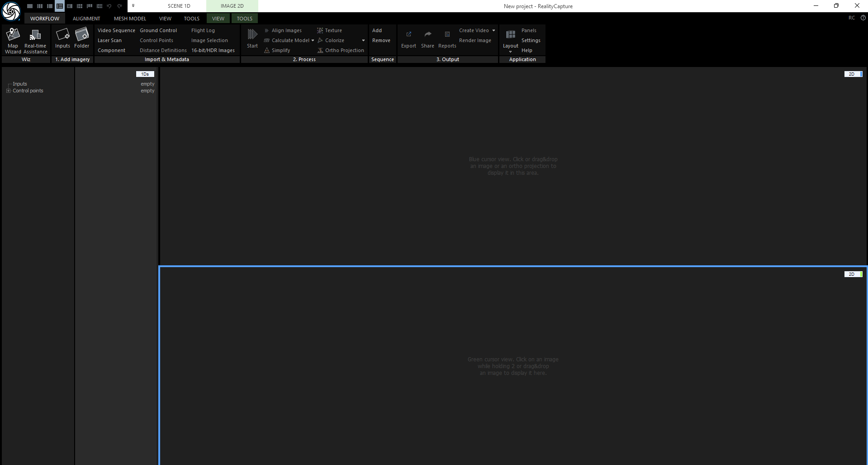Viewport: 868px width, 465px height.
Task: Click the green-cursor 2D view label
Action: point(853,274)
